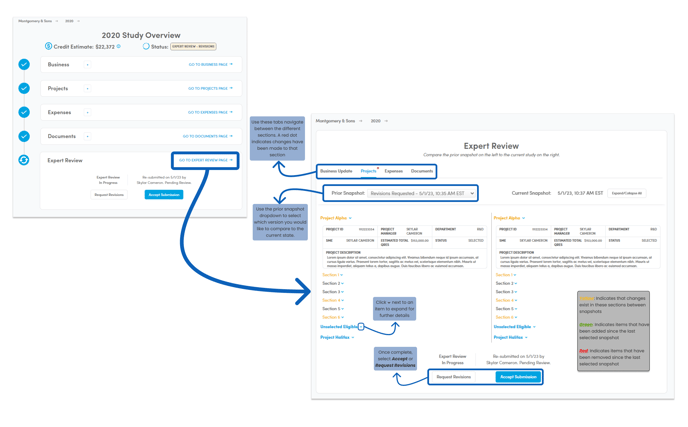The width and height of the screenshot is (688, 427).
Task: Select the Documents tab in Expert Review
Action: (x=422, y=171)
